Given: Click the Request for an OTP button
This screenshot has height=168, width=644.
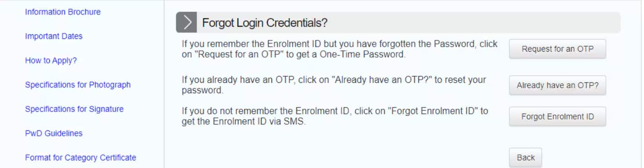Looking at the screenshot, I should (x=557, y=49).
